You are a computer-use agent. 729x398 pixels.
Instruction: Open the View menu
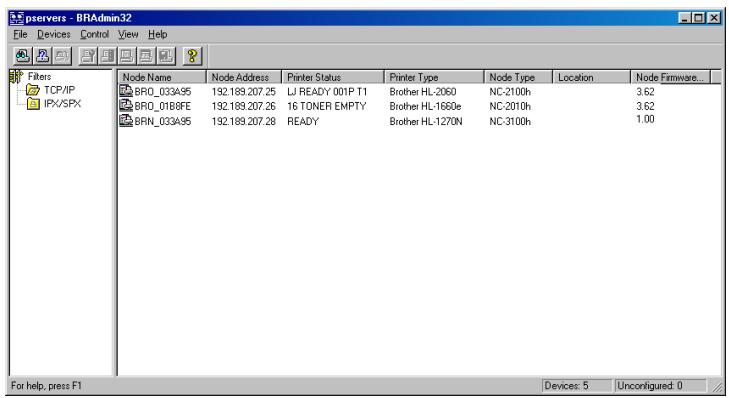pos(128,34)
